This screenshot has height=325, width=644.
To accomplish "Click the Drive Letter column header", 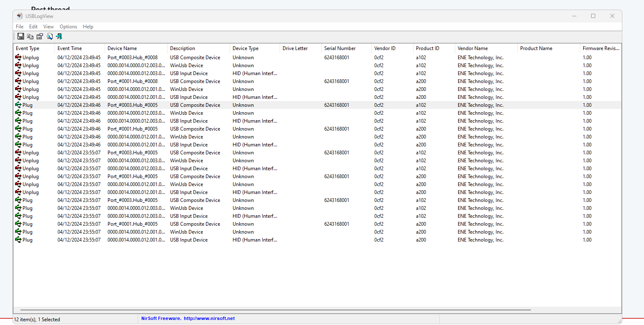I will (301, 48).
